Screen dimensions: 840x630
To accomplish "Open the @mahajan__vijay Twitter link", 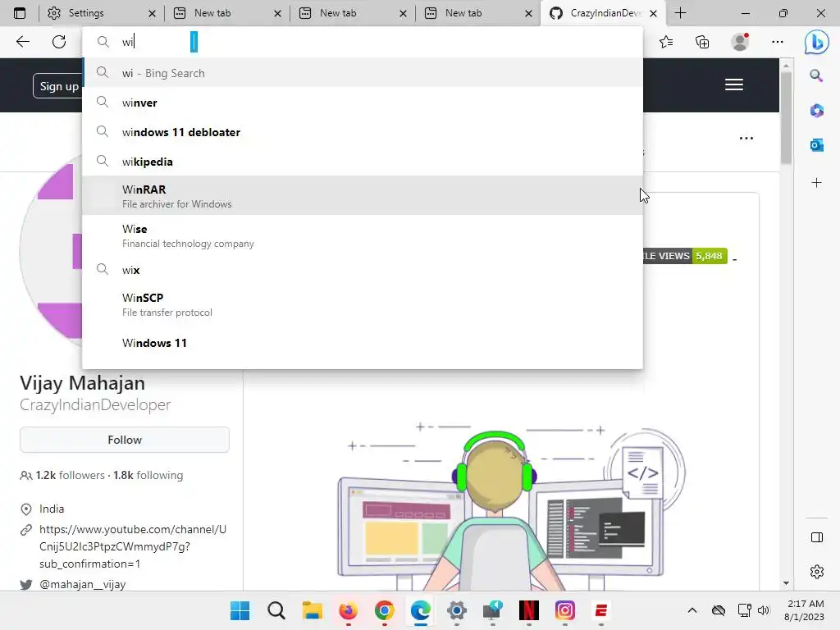I will [x=83, y=584].
